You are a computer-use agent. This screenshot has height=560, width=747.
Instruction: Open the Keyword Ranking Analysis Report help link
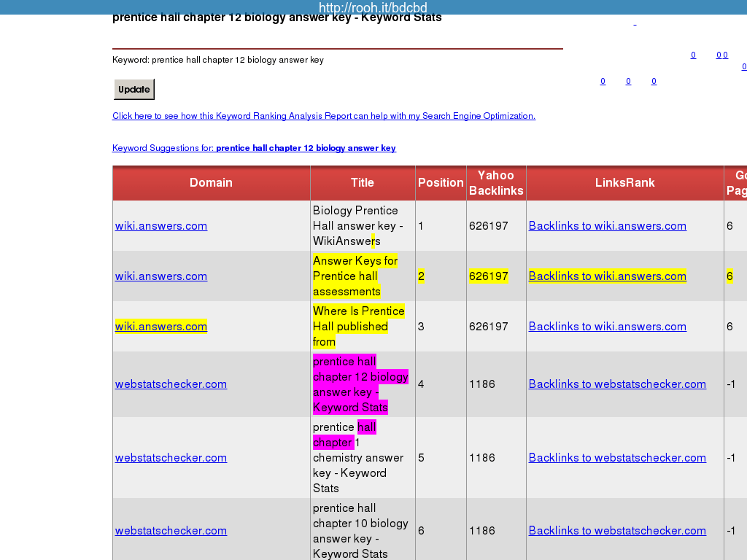(323, 116)
